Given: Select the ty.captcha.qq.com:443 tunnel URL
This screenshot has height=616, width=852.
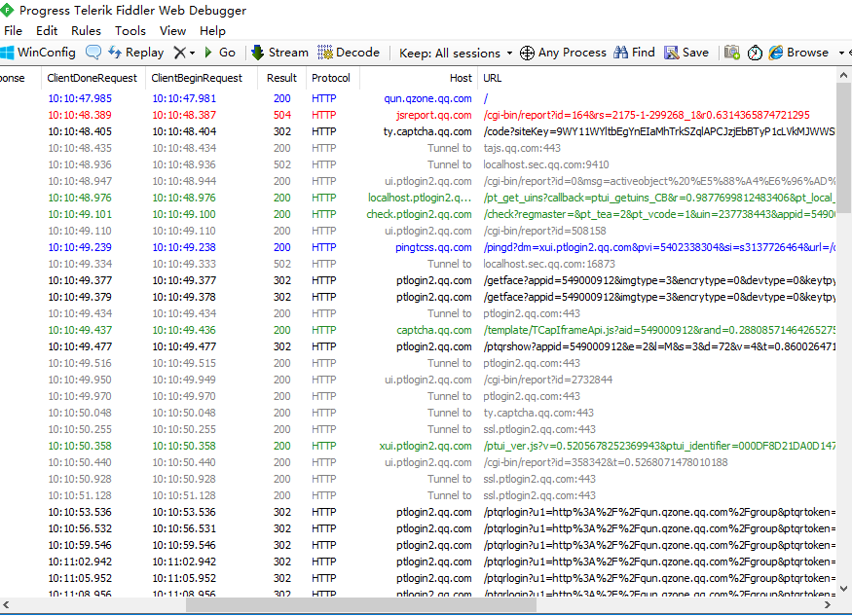Looking at the screenshot, I should [x=538, y=413].
